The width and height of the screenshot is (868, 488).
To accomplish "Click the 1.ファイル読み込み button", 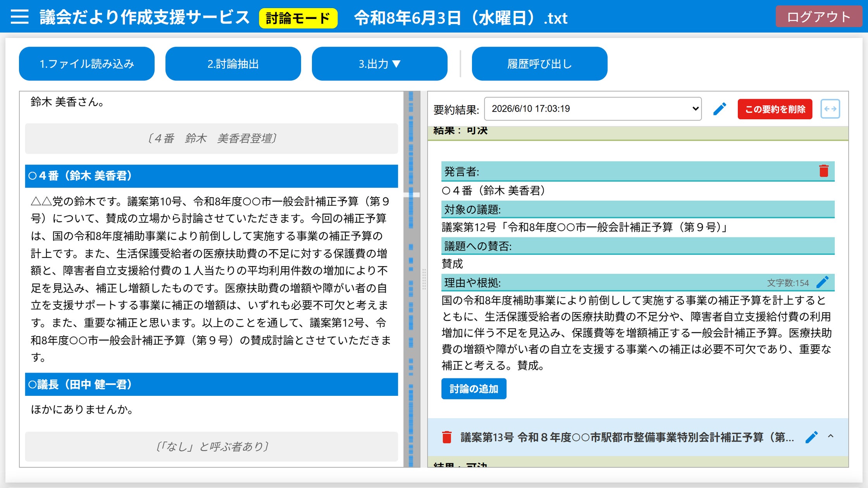I will [87, 64].
